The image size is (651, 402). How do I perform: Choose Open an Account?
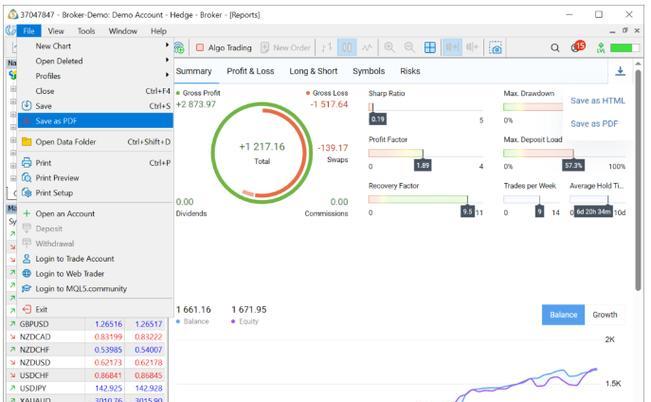click(95, 213)
